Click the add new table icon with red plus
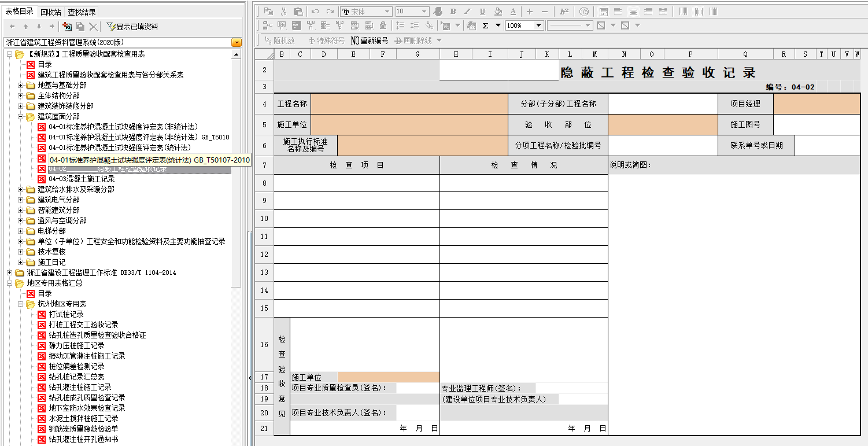868x446 pixels. [x=67, y=27]
